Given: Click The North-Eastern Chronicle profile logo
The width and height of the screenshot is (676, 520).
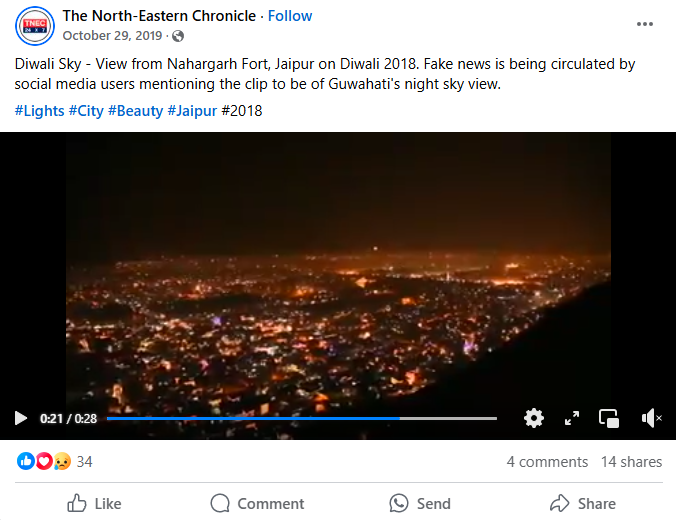Looking at the screenshot, I should 35,25.
